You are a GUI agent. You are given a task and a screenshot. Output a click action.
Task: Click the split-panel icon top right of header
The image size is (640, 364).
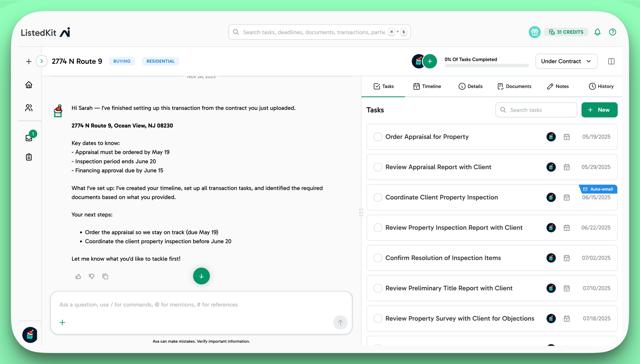(612, 61)
